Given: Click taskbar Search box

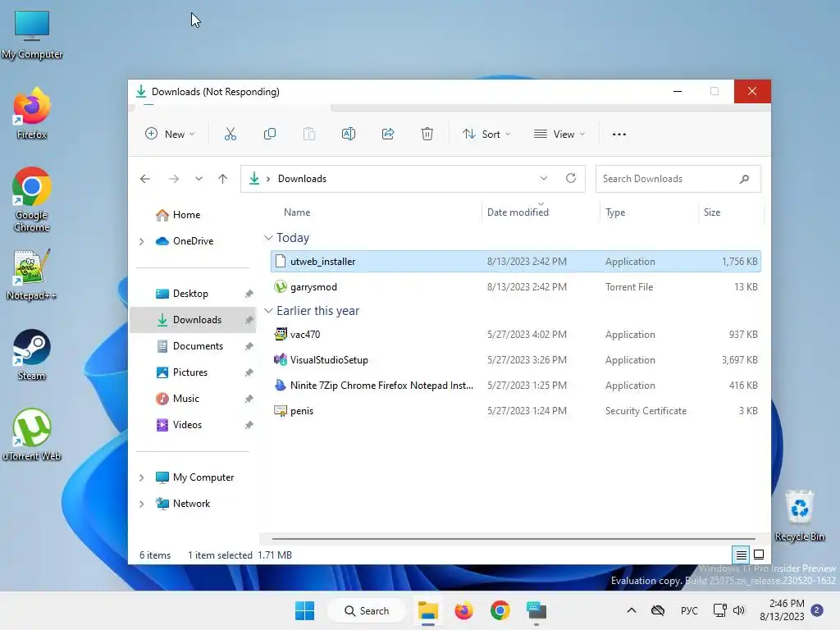Looking at the screenshot, I should tap(367, 610).
